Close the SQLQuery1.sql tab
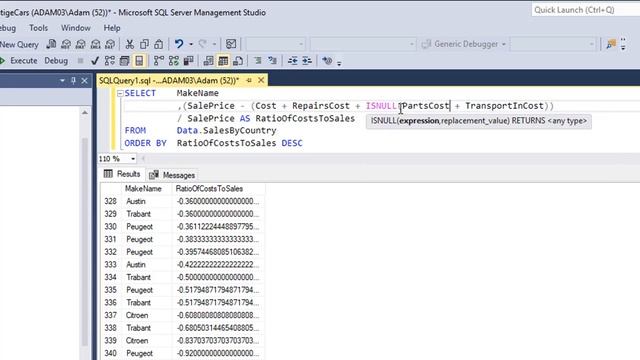This screenshot has width=640, height=360. tap(261, 80)
